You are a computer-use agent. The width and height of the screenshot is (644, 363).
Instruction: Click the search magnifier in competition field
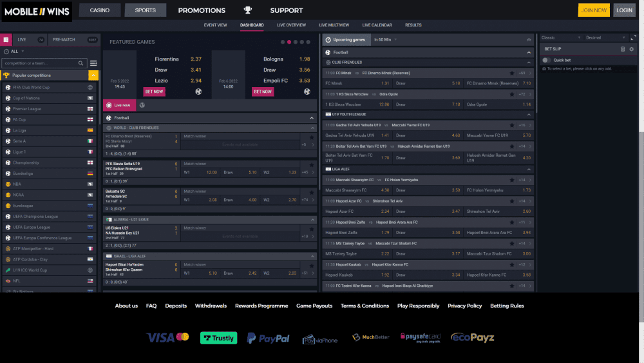(x=81, y=63)
